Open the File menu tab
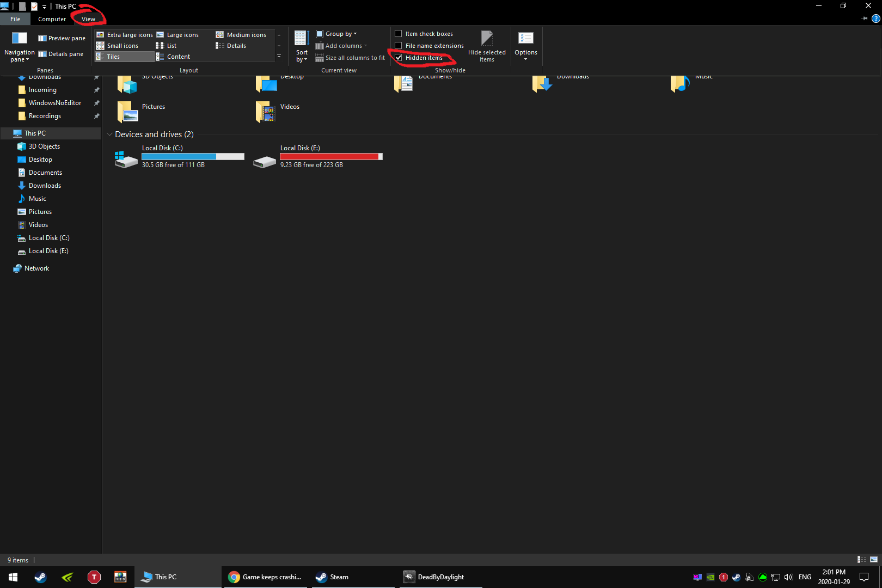Screen dimensions: 882x588 (x=15, y=19)
